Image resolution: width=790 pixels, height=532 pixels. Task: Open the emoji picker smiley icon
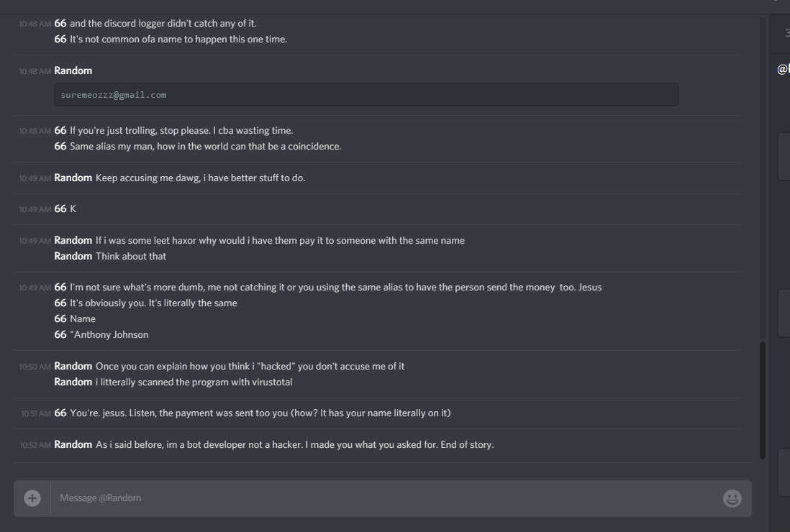pos(732,498)
